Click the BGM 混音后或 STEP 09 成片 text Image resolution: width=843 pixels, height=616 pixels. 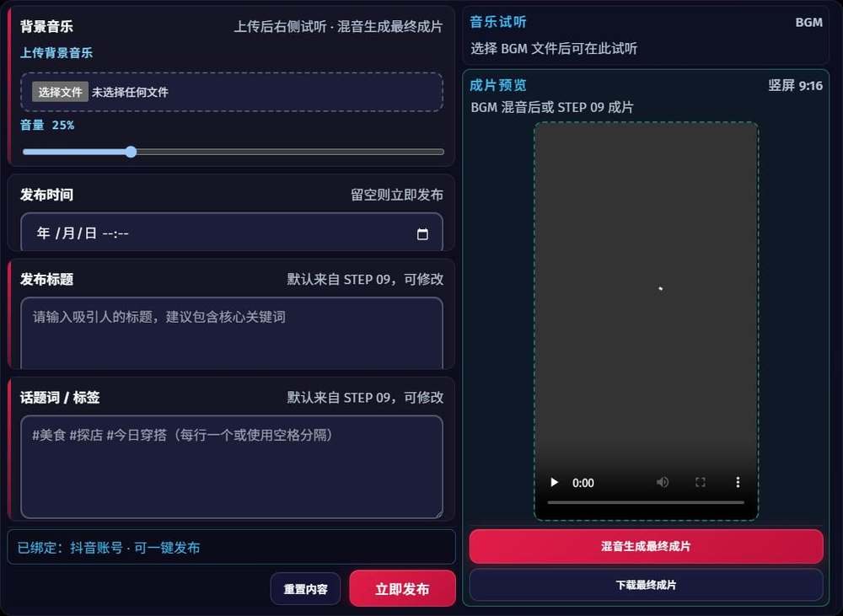coord(551,107)
